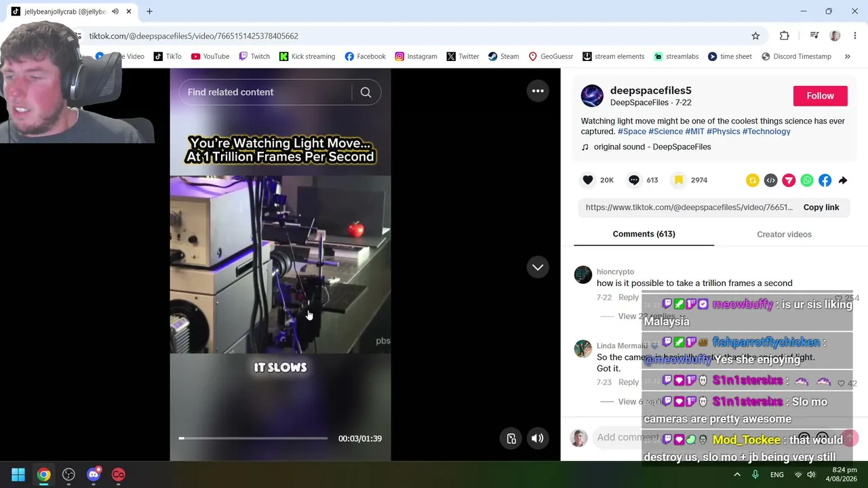Screen dimensions: 868x488
Task: Open the deepspacefiles5 username
Action: click(x=651, y=90)
